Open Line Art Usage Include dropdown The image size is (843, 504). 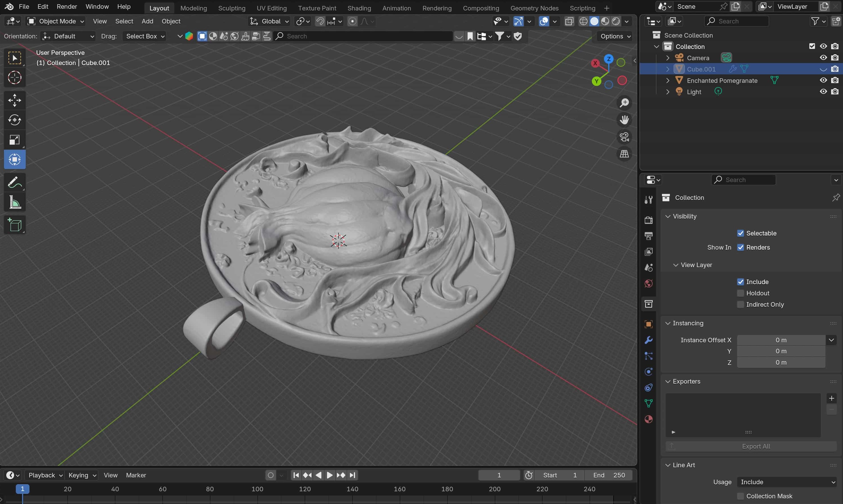[787, 482]
